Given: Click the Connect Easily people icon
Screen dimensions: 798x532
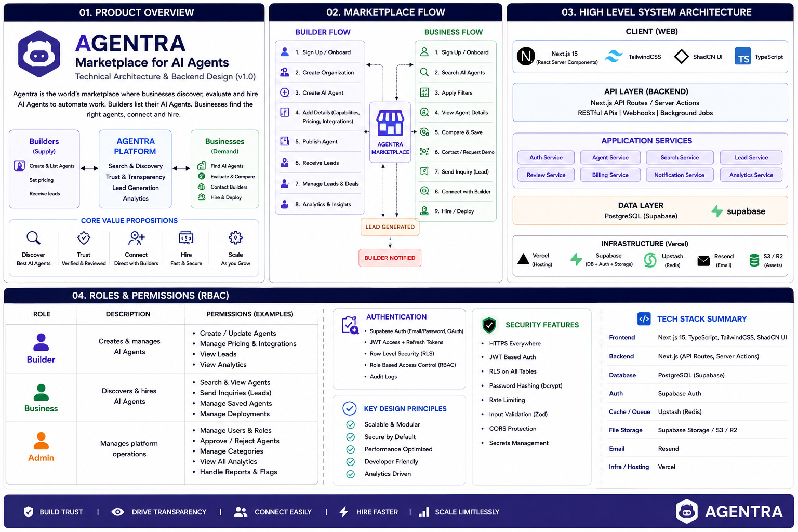Looking at the screenshot, I should 241,512.
